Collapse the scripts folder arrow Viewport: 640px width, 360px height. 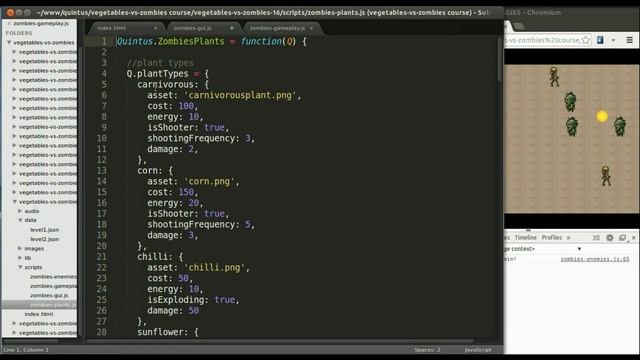(20, 267)
